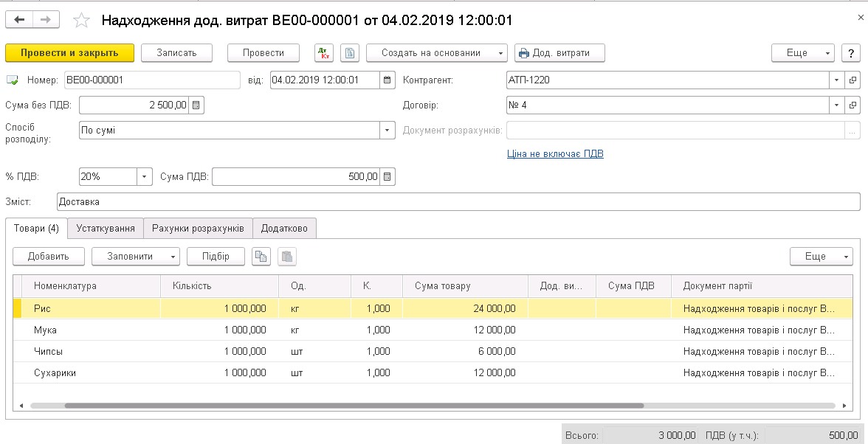Open document report icon beside Дт/Кт
This screenshot has height=444, width=868.
click(x=350, y=53)
